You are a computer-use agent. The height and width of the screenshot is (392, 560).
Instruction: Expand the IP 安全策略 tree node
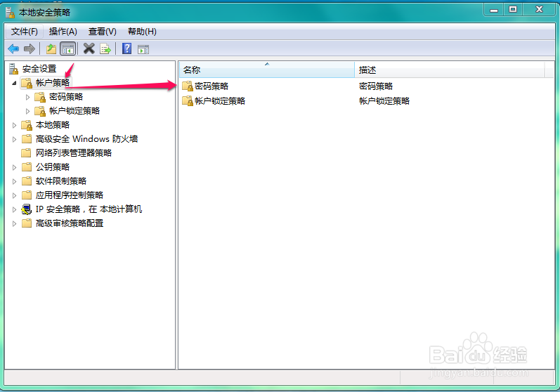[14, 209]
